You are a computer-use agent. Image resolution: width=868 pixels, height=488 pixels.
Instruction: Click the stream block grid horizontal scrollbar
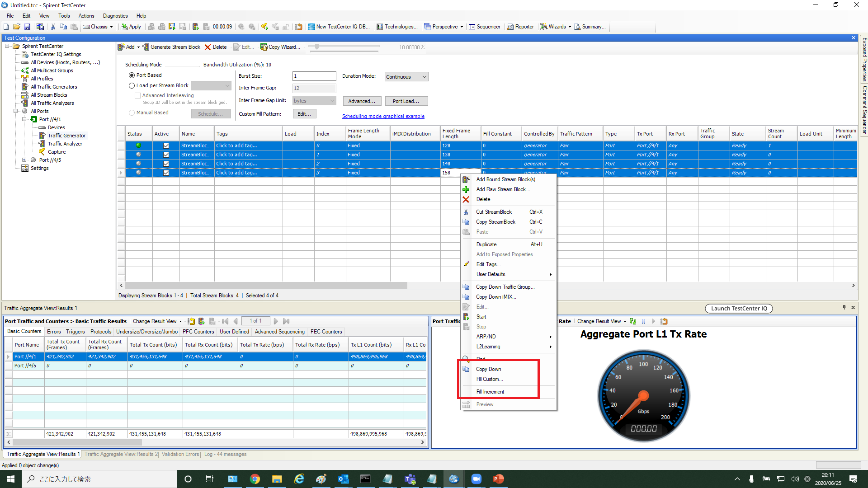(266, 286)
